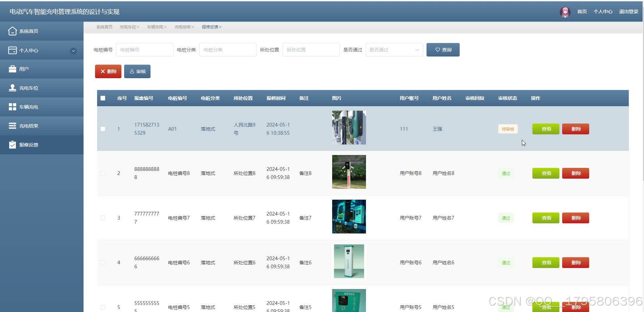The width and height of the screenshot is (644, 312).
Task: Click the briefcase icon beside 用户
Action: 13,69
